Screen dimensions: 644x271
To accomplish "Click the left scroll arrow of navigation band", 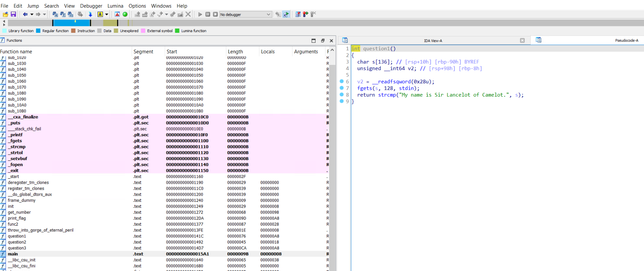I will (x=4, y=21).
